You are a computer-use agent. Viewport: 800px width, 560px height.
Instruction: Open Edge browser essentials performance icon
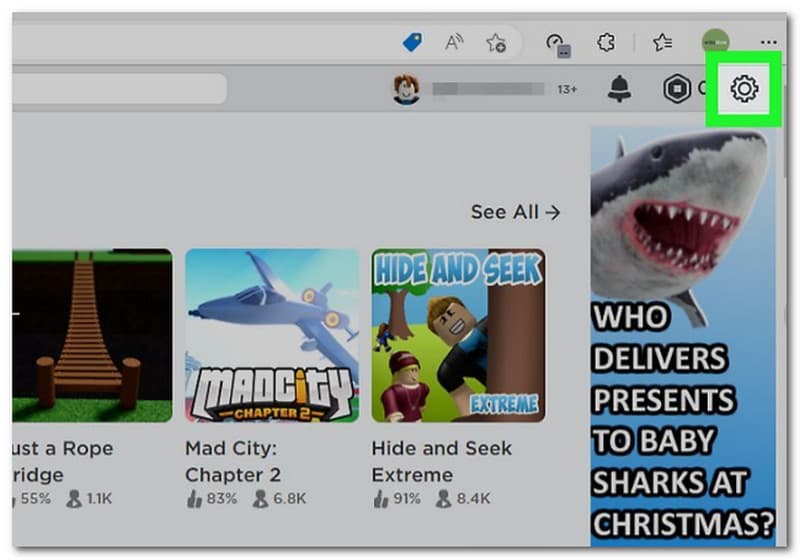[x=558, y=44]
